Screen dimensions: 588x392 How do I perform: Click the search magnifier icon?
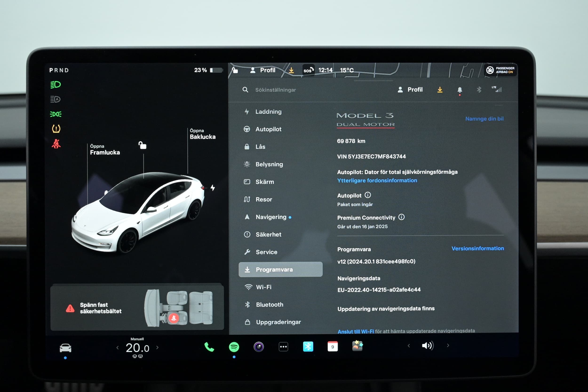coord(246,90)
